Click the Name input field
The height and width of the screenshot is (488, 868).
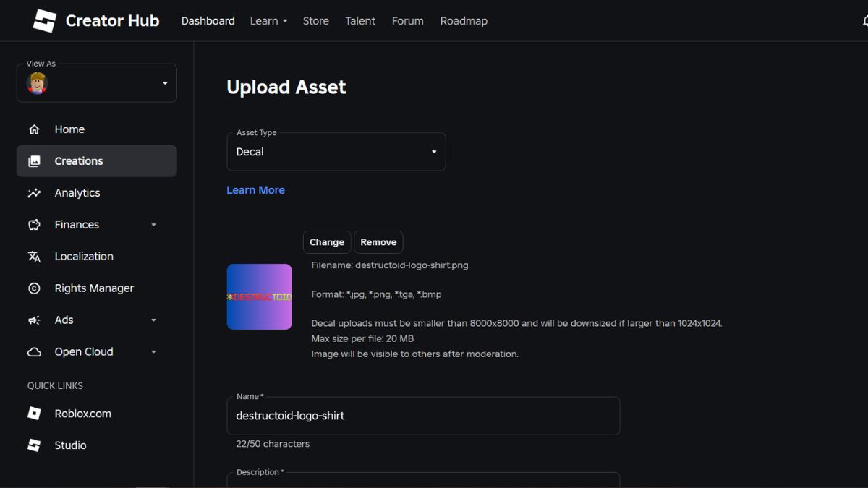pyautogui.click(x=423, y=416)
